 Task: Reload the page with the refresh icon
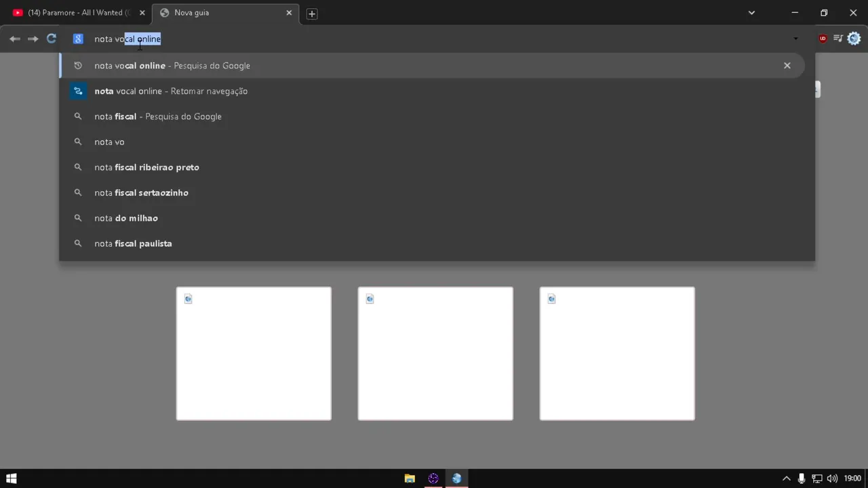51,39
